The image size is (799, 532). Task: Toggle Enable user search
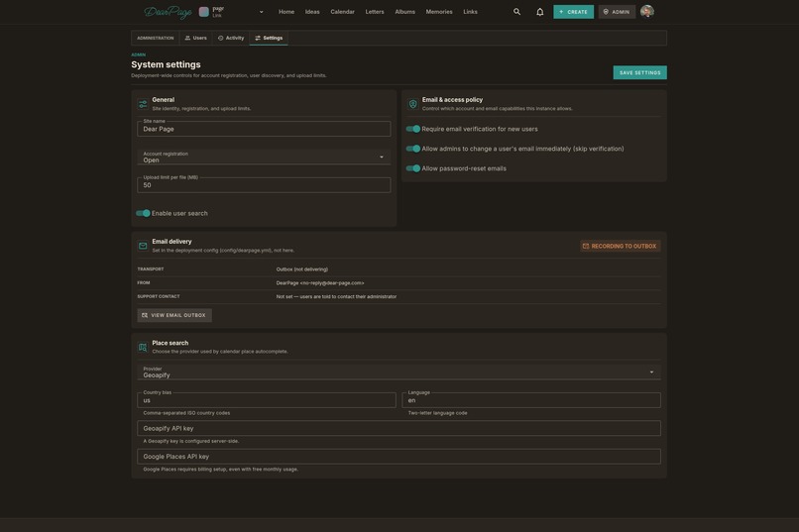coord(143,213)
